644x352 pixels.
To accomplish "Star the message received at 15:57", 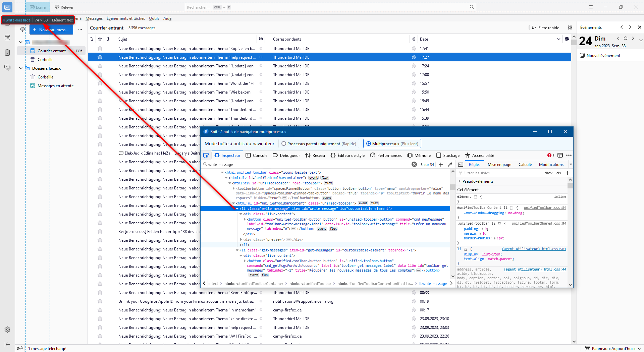I will coord(100,83).
